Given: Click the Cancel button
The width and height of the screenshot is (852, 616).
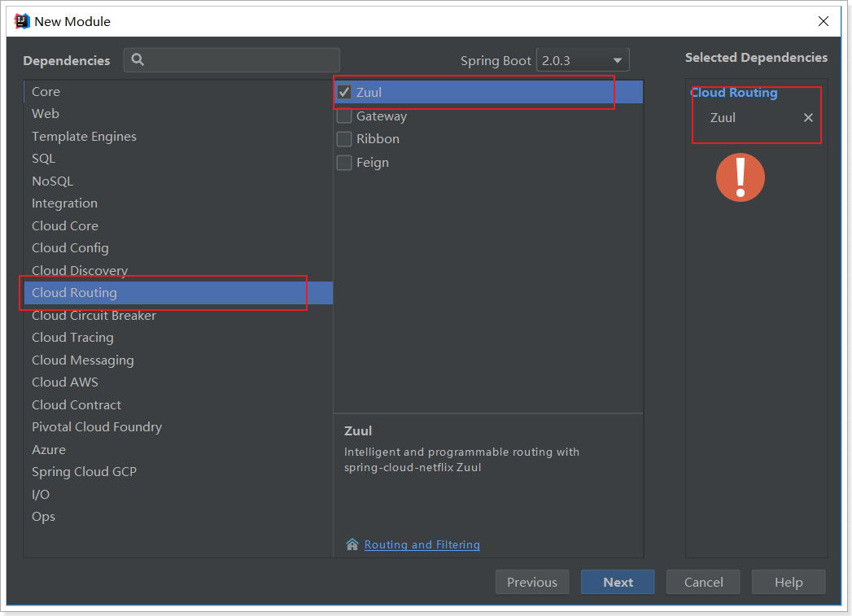Looking at the screenshot, I should tap(703, 583).
